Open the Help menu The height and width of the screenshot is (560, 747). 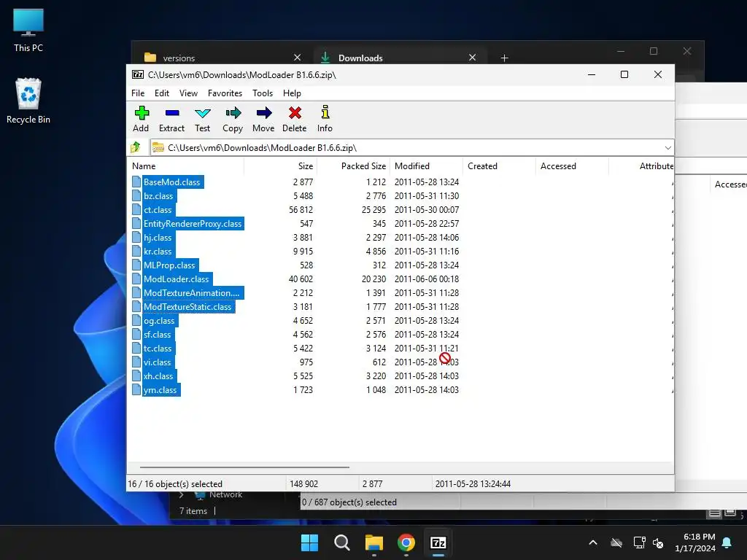pyautogui.click(x=292, y=93)
